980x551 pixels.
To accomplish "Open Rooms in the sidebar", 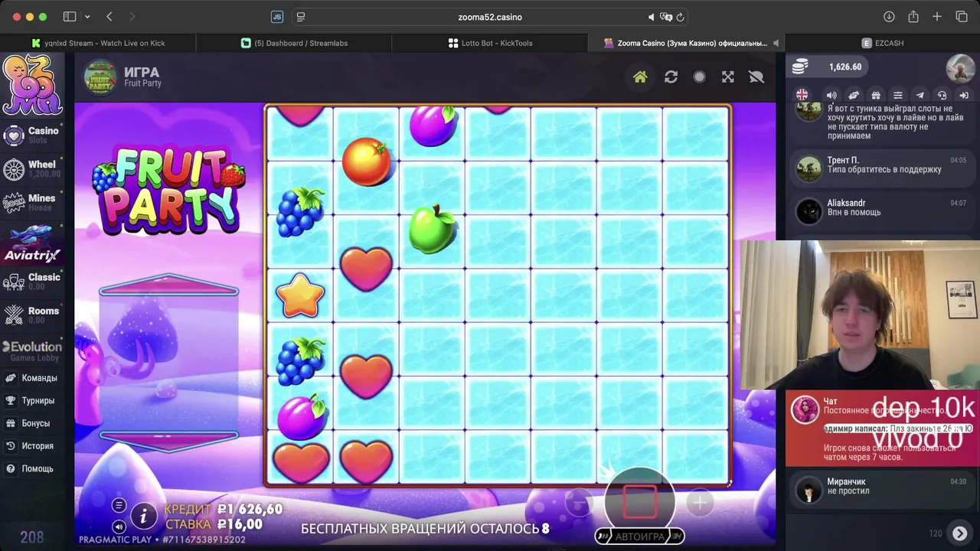I will 32,315.
